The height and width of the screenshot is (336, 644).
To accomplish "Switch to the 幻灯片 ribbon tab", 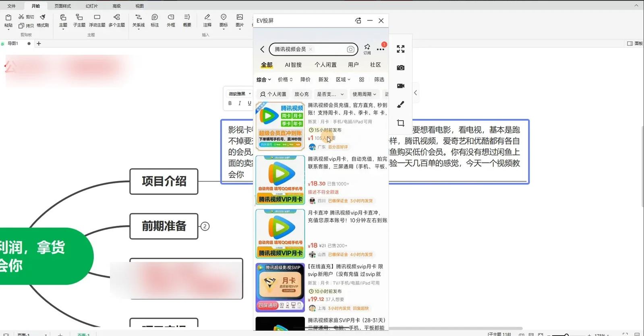I will click(91, 6).
